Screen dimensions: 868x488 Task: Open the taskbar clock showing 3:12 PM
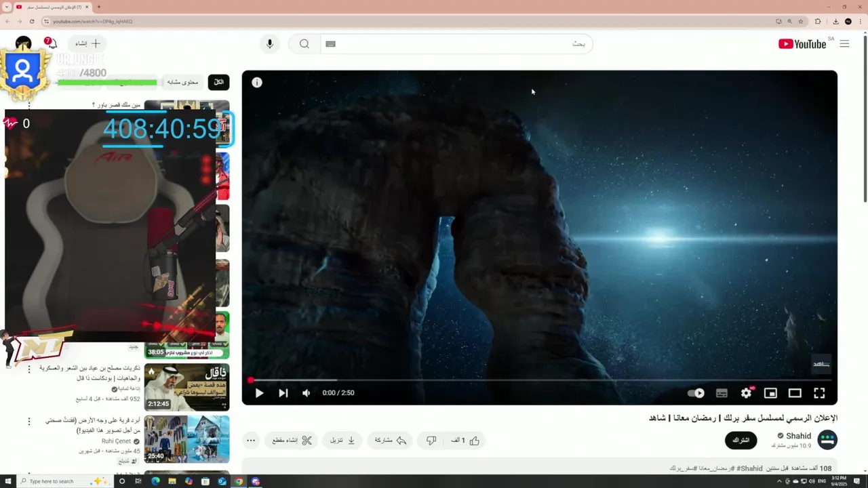pyautogui.click(x=840, y=481)
